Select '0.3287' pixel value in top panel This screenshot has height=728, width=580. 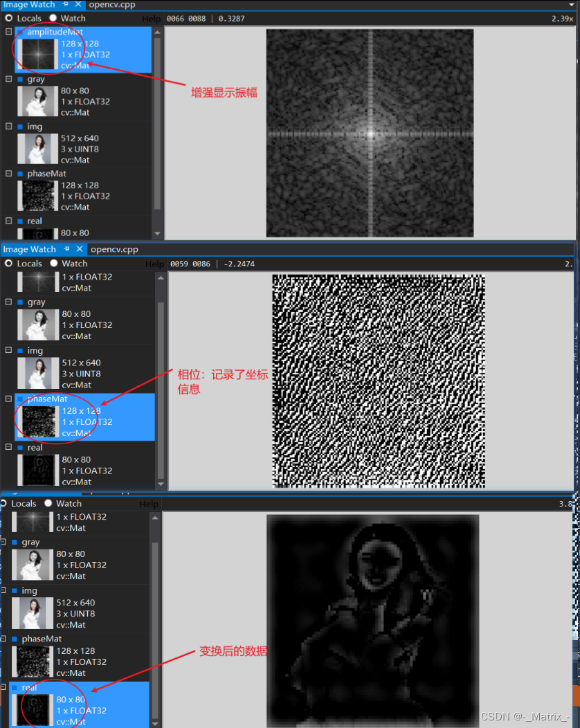(x=231, y=19)
